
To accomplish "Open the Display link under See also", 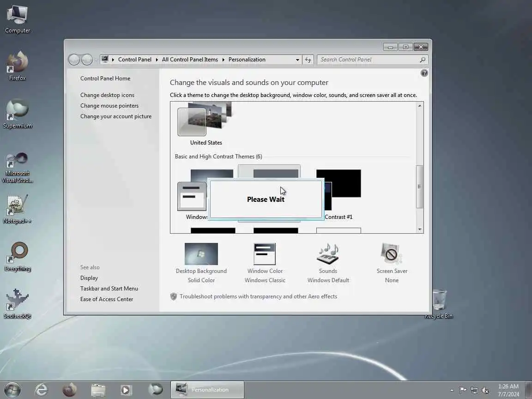I will coord(89,278).
